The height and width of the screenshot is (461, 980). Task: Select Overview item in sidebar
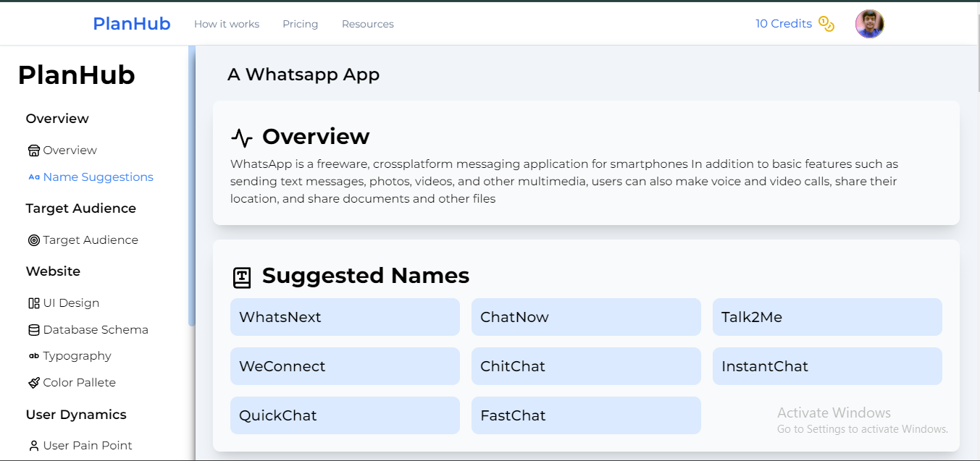coord(70,151)
